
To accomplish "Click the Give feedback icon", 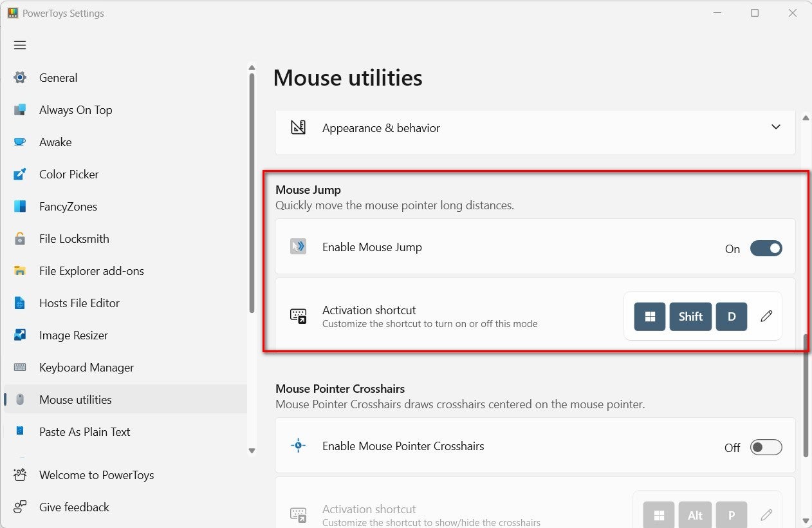I will (20, 507).
